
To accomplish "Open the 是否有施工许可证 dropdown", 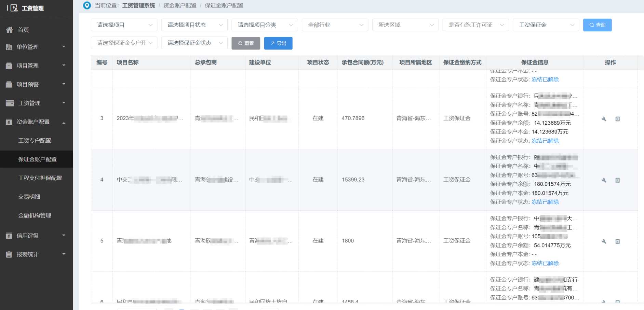I will click(x=475, y=25).
